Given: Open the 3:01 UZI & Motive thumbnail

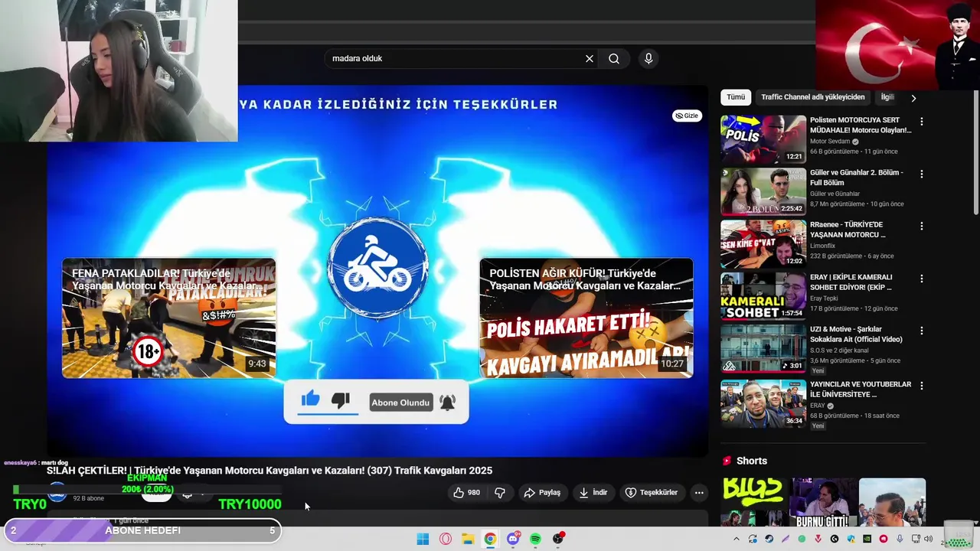Looking at the screenshot, I should [763, 347].
